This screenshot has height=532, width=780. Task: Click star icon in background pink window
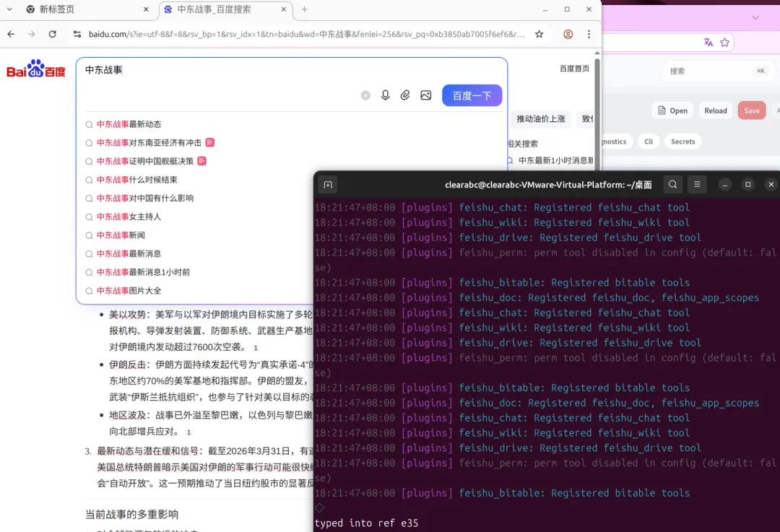point(725,43)
